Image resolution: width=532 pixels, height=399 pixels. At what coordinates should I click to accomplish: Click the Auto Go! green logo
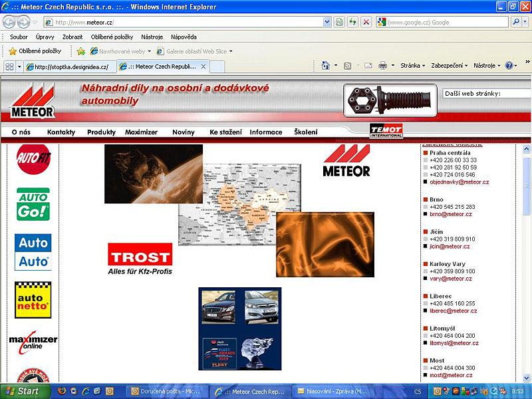click(x=33, y=204)
